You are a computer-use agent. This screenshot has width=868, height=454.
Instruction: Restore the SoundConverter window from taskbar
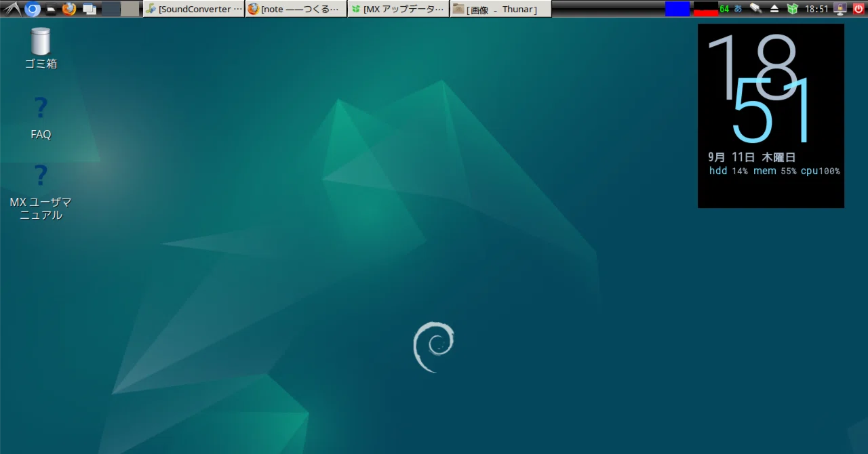tap(194, 9)
